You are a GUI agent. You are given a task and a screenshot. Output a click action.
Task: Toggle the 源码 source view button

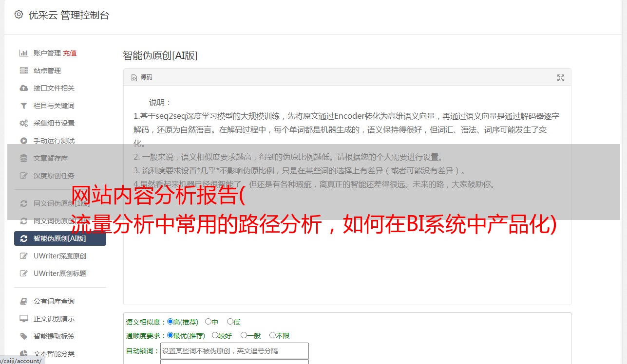click(142, 77)
